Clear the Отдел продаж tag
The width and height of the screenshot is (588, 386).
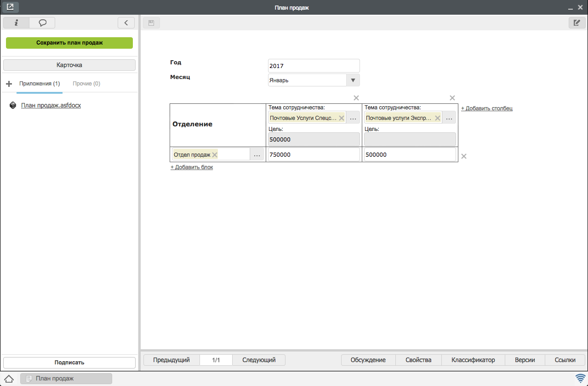[215, 155]
